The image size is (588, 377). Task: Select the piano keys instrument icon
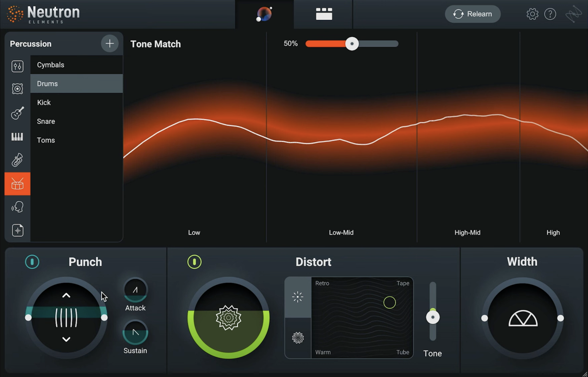(x=17, y=137)
